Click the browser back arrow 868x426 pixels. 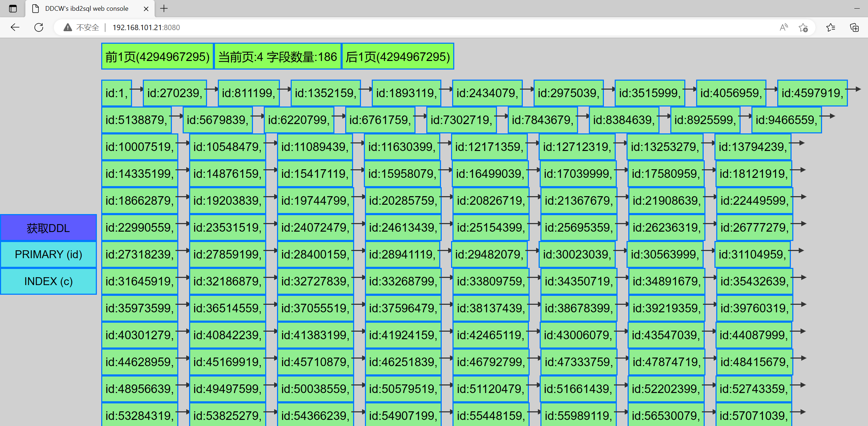(x=15, y=27)
